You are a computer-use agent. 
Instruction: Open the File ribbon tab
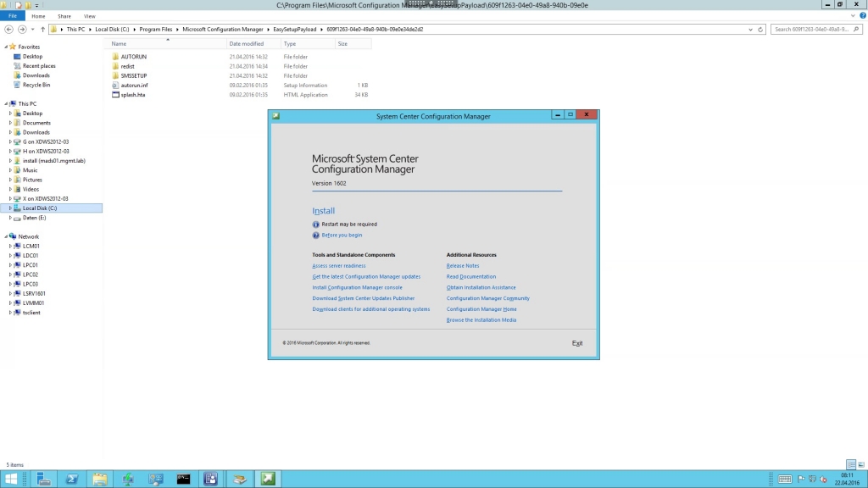coord(13,16)
